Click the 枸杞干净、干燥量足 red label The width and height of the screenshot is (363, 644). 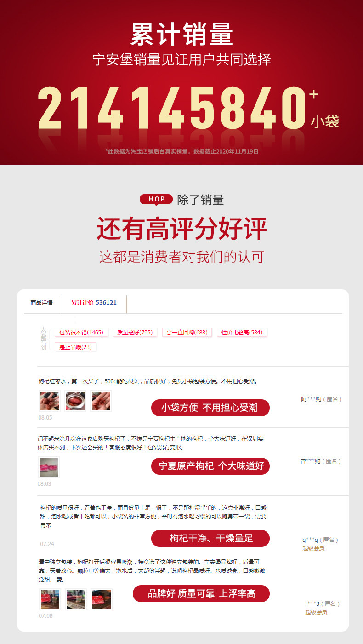(x=210, y=538)
